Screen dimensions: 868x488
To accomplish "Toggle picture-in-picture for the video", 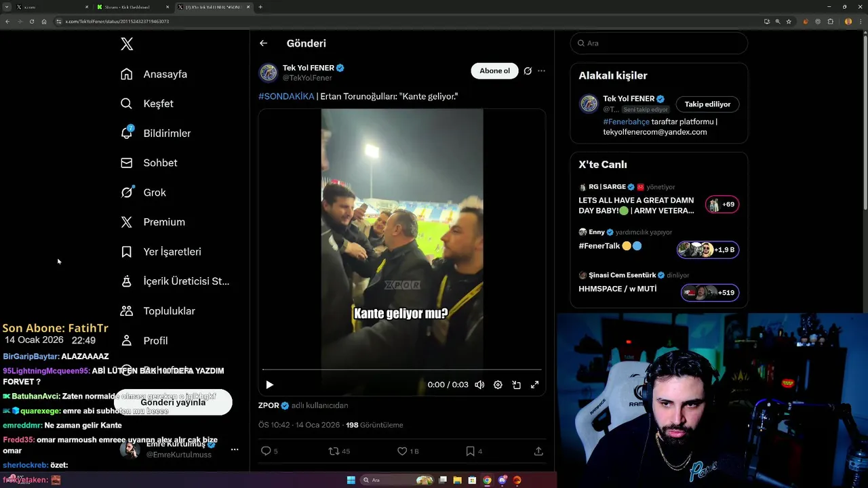I will tap(516, 385).
